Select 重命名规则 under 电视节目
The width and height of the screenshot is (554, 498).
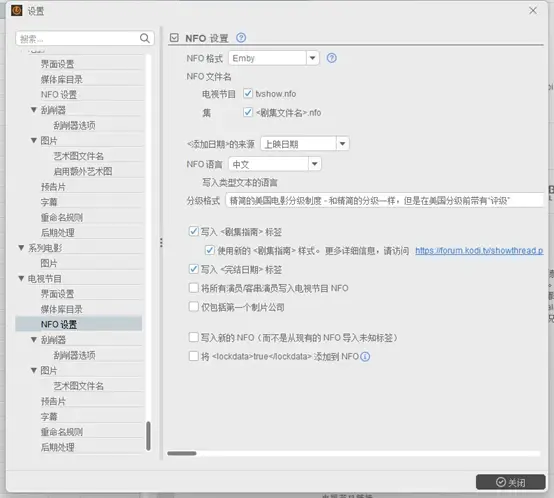(x=62, y=432)
